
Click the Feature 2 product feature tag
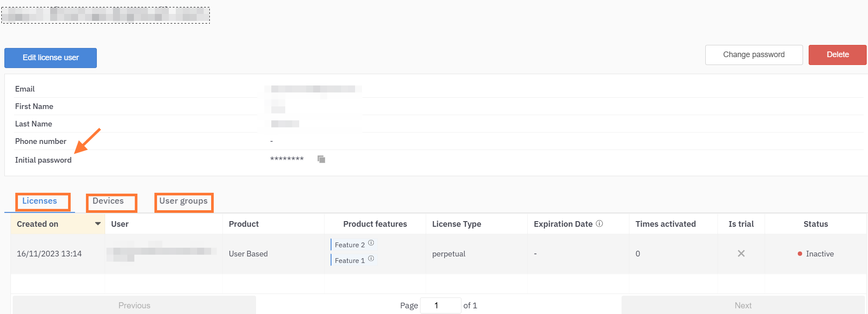(x=349, y=245)
